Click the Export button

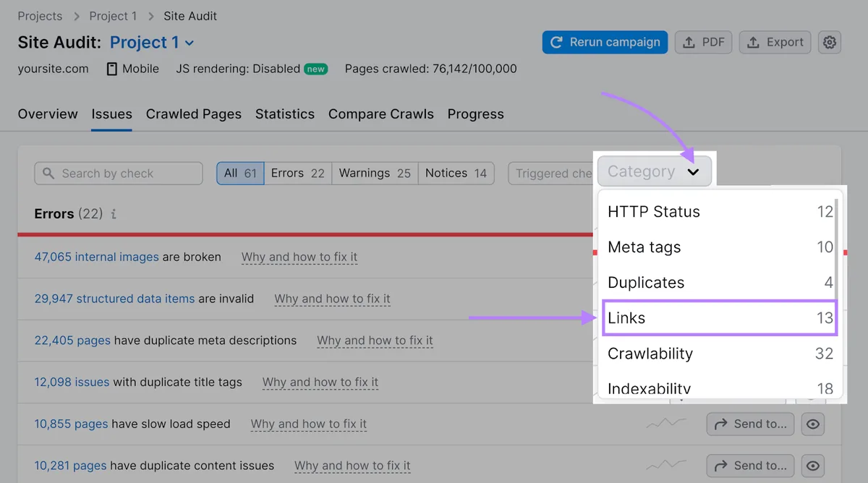tap(775, 42)
